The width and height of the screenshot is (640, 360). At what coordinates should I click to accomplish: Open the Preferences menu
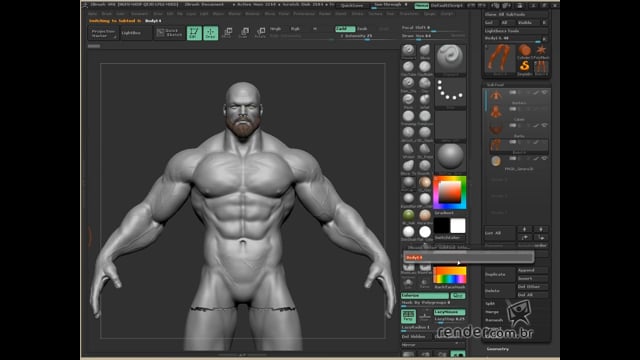pyautogui.click(x=304, y=13)
